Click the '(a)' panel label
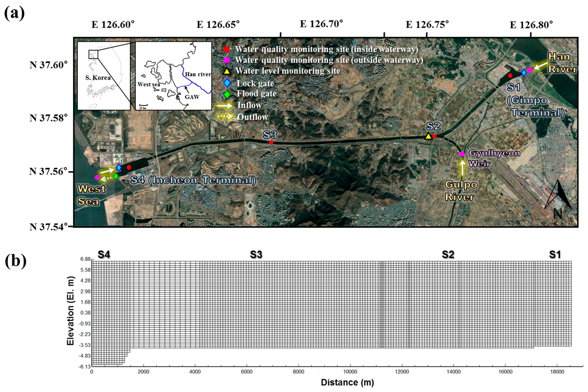 [x=14, y=13]
